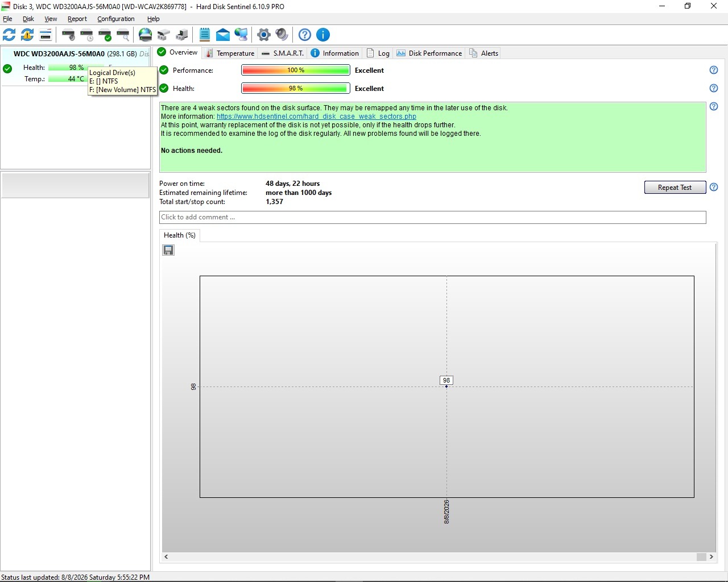Click the graph's left scroll arrow

[x=166, y=557]
